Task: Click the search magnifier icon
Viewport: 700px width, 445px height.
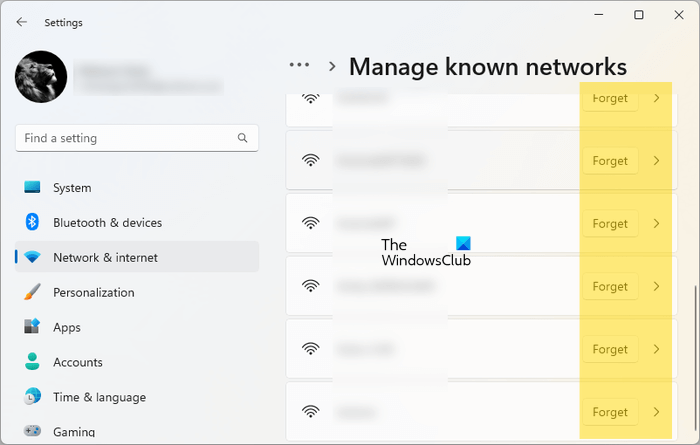Action: coord(243,138)
